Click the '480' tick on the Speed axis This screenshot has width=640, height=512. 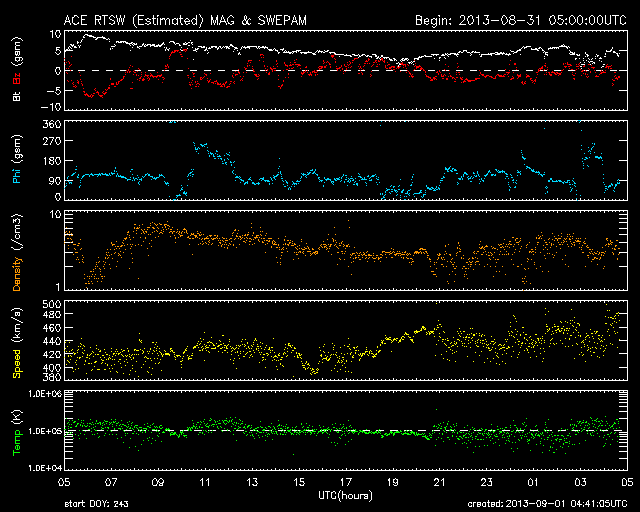(x=52, y=314)
